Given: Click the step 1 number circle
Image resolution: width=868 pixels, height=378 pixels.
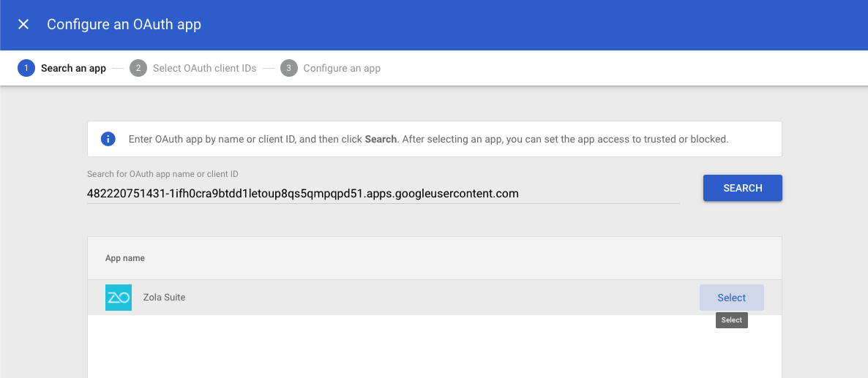Looking at the screenshot, I should [x=26, y=68].
